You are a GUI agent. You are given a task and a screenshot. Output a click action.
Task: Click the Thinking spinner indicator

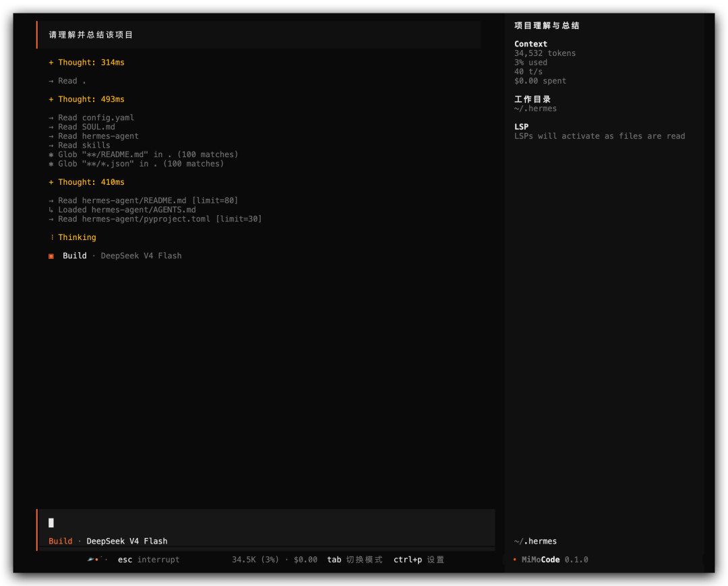pos(51,237)
